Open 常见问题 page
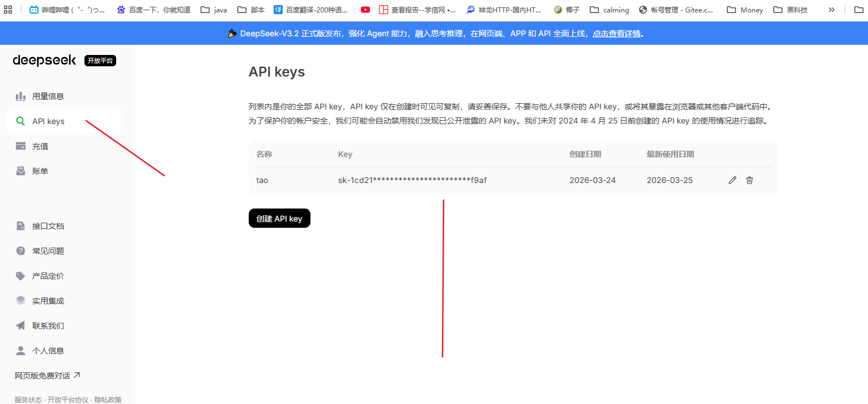868x404 pixels. click(64, 251)
